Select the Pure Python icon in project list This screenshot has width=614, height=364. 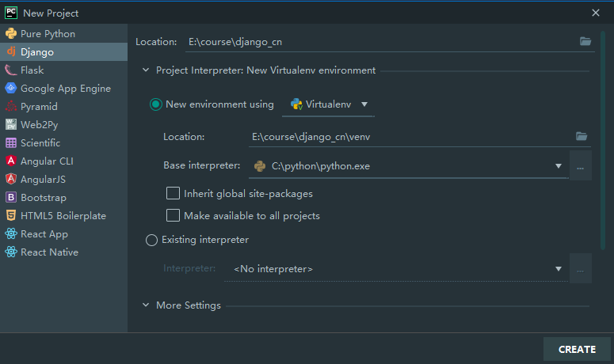(x=11, y=33)
